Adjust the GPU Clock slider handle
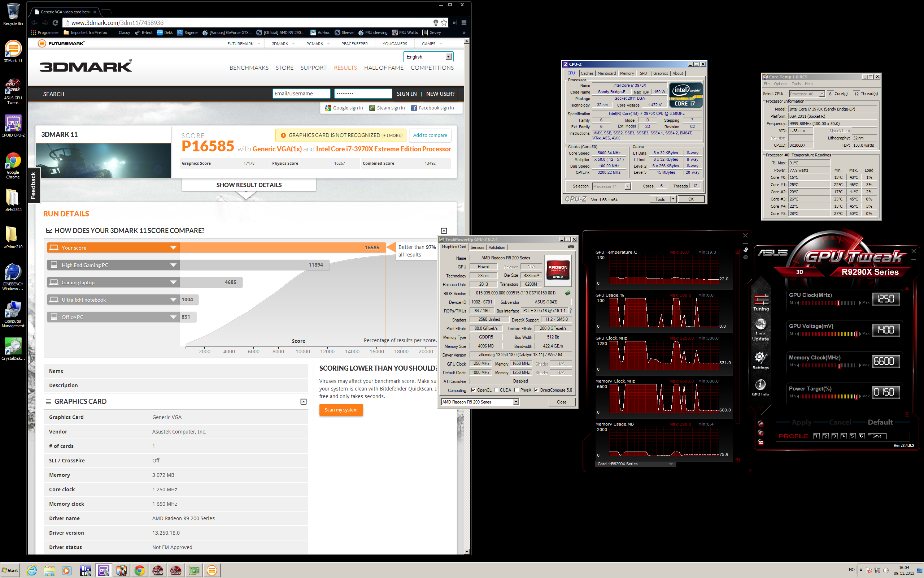The image size is (924, 578). coord(838,303)
